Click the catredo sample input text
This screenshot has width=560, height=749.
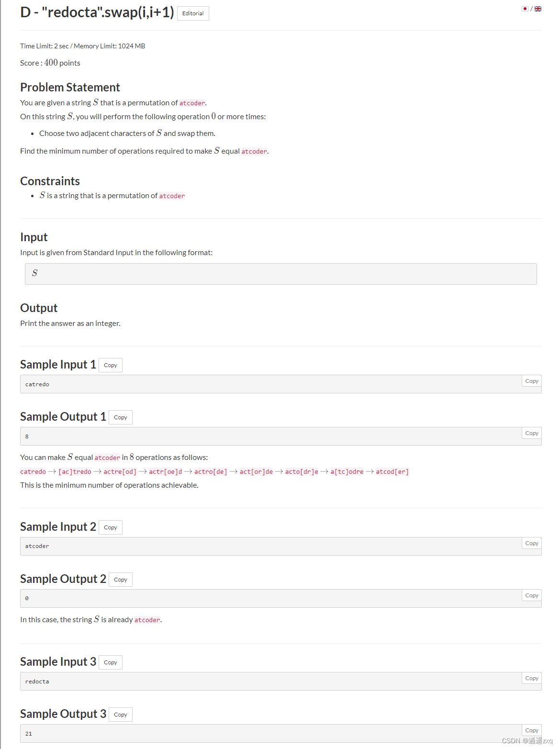pos(37,384)
